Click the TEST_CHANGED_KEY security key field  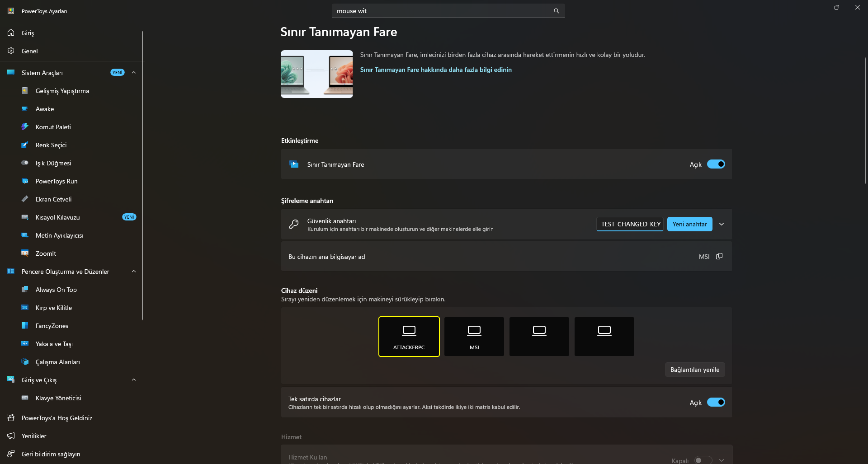point(630,224)
